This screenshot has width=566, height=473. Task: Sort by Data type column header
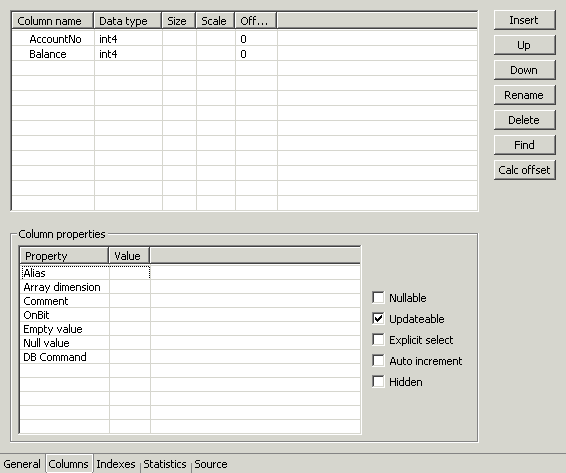point(127,21)
